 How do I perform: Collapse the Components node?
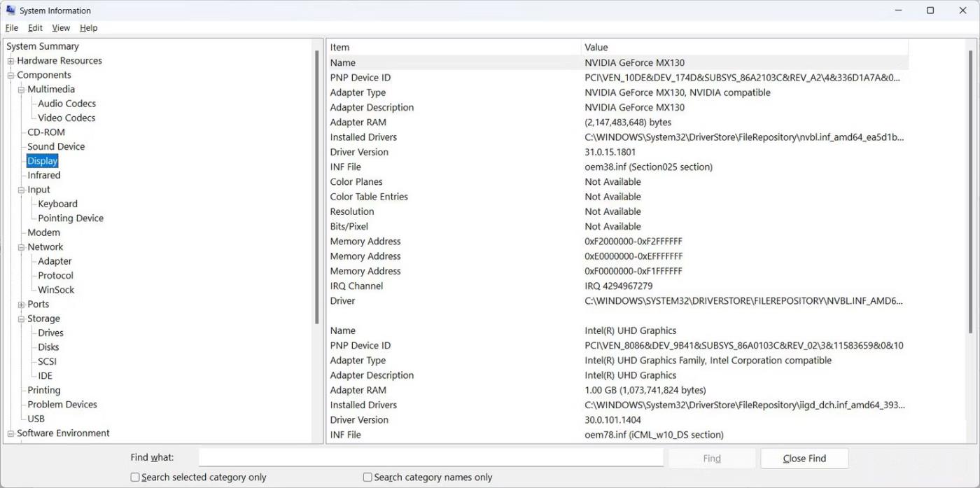10,76
